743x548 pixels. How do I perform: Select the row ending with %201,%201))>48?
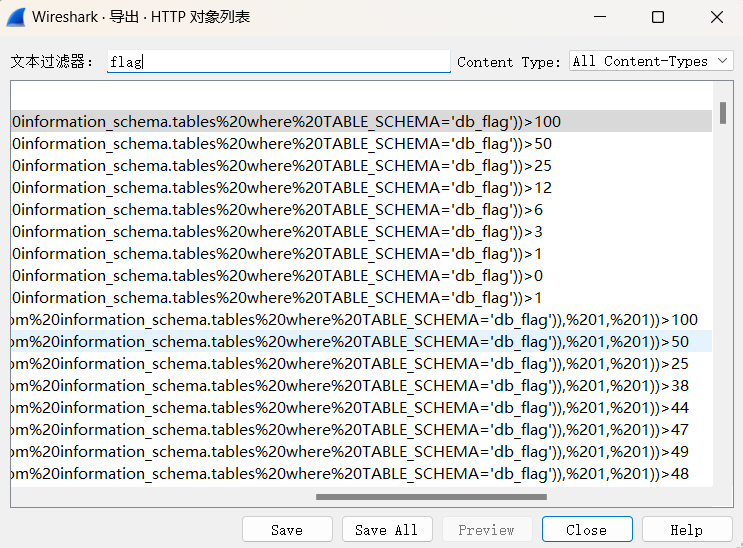pos(361,474)
